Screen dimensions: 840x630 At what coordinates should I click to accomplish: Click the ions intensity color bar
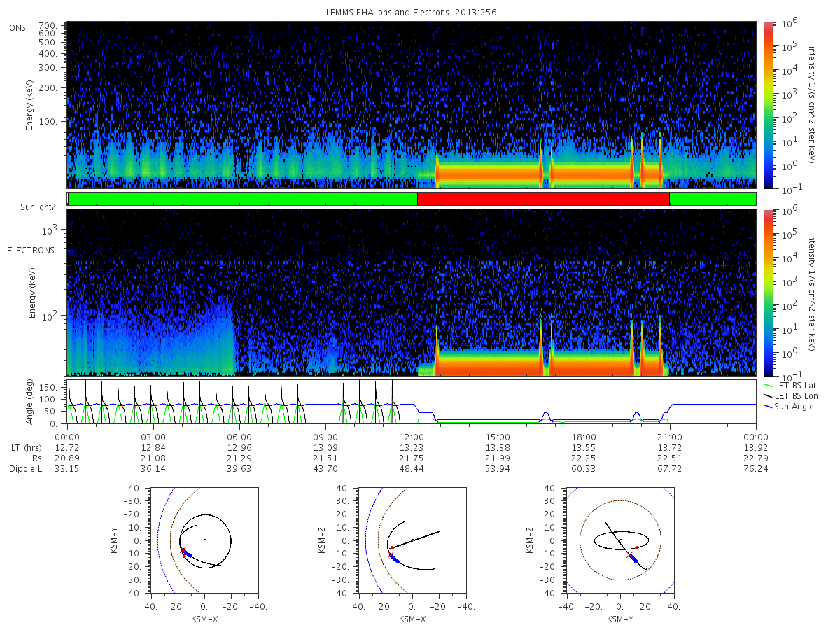click(769, 105)
